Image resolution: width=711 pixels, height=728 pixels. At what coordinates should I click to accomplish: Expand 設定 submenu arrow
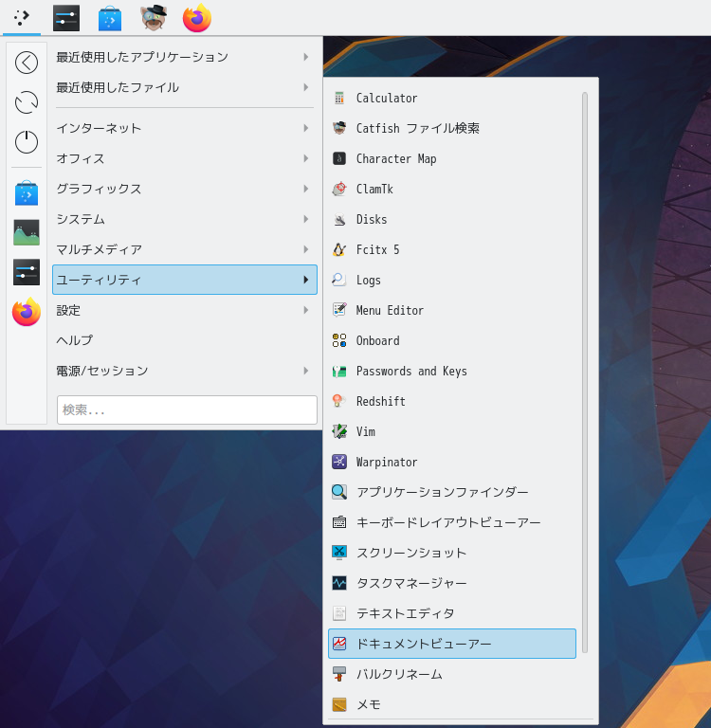coord(305,310)
